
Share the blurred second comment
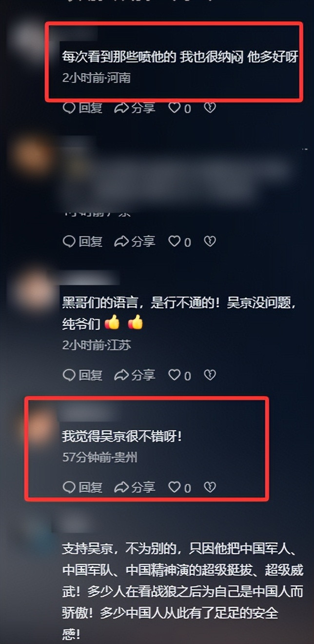[135, 241]
